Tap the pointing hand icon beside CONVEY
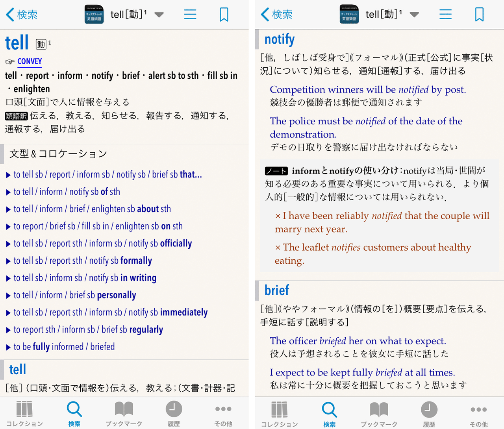Screen dimensions: 504x429 10,62
